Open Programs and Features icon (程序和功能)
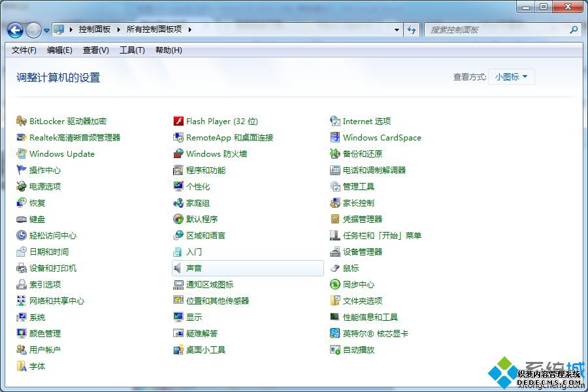The height and width of the screenshot is (392, 588). 178,171
